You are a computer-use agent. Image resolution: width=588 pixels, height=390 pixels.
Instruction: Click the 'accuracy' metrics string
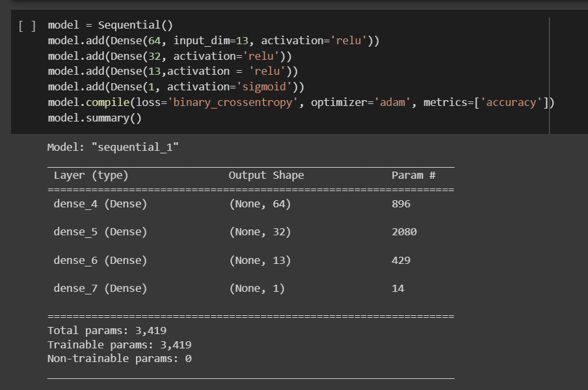click(511, 103)
